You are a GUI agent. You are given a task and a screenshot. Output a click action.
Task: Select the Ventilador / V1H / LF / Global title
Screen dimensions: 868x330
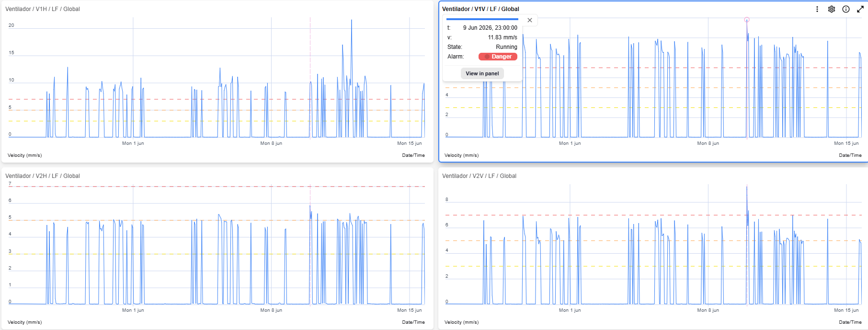(x=43, y=9)
